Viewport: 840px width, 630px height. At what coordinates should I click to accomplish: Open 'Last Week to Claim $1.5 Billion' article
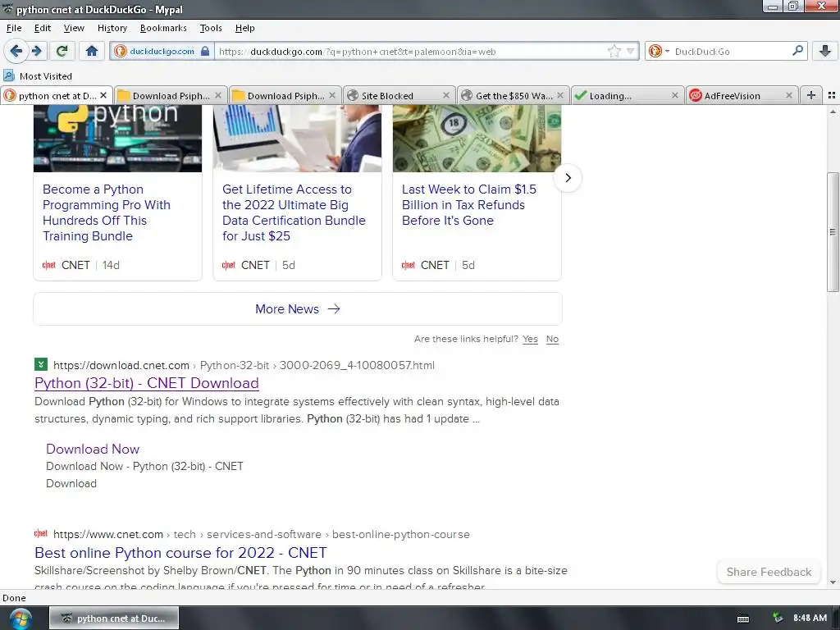tap(468, 204)
